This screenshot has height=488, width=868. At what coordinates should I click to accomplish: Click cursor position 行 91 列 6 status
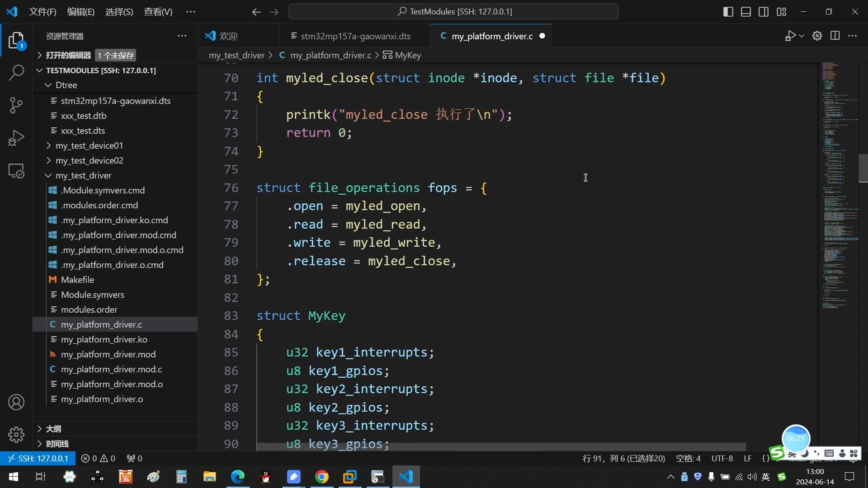[624, 458]
